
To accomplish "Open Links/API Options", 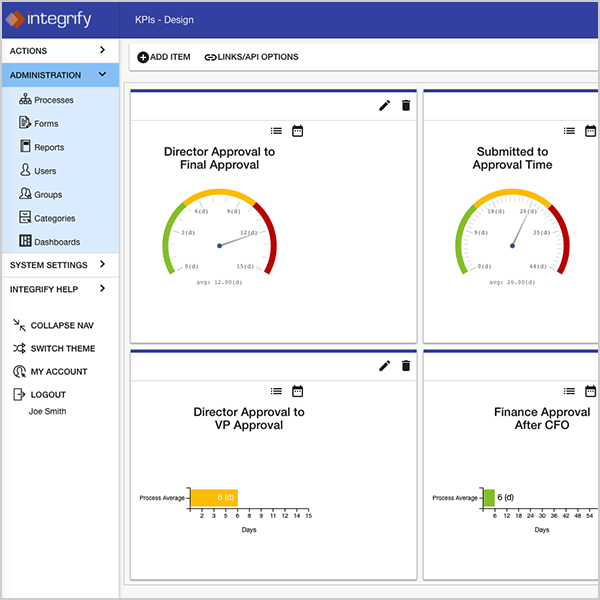I will coord(251,57).
